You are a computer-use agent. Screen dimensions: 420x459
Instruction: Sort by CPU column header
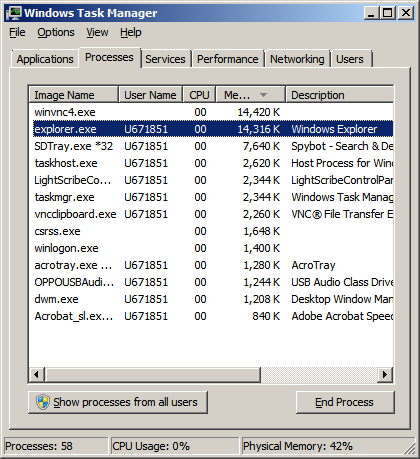(x=199, y=95)
